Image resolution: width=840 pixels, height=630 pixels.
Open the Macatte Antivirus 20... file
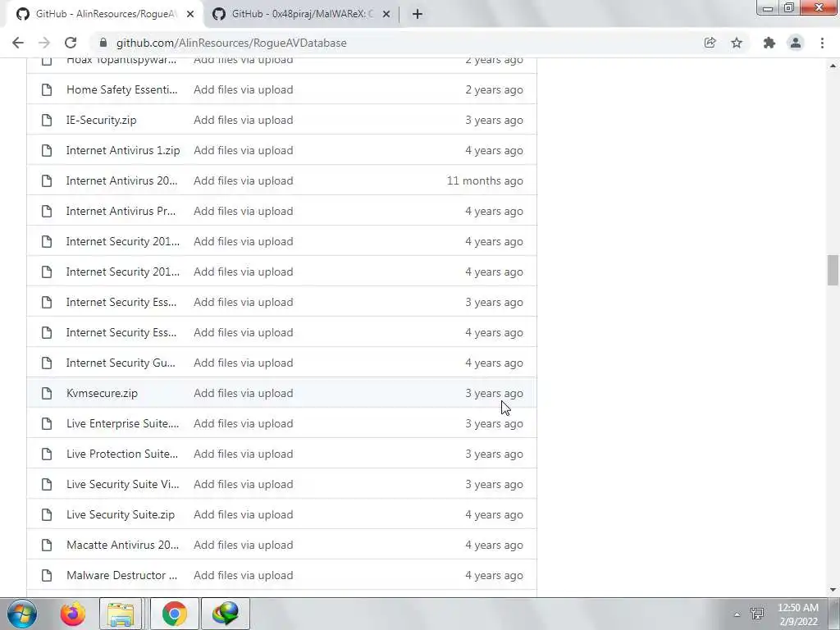click(123, 545)
